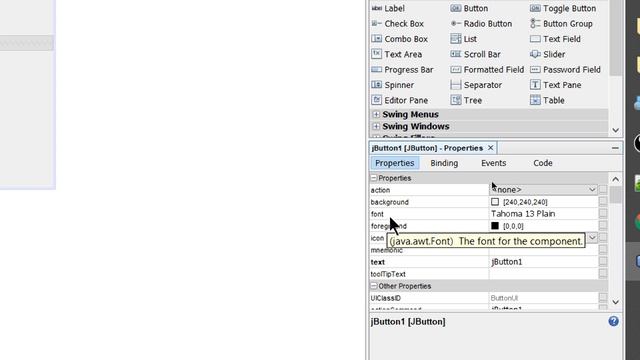Viewport: 640px width, 360px height.
Task: Collapse the Other Properties section
Action: pos(374,286)
